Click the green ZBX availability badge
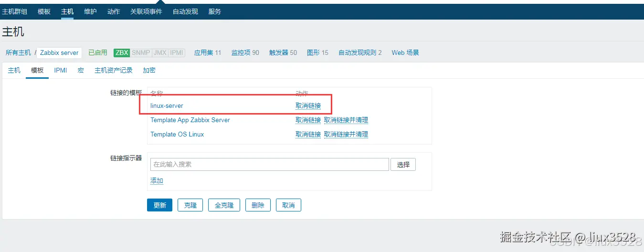The image size is (644, 252). tap(122, 52)
